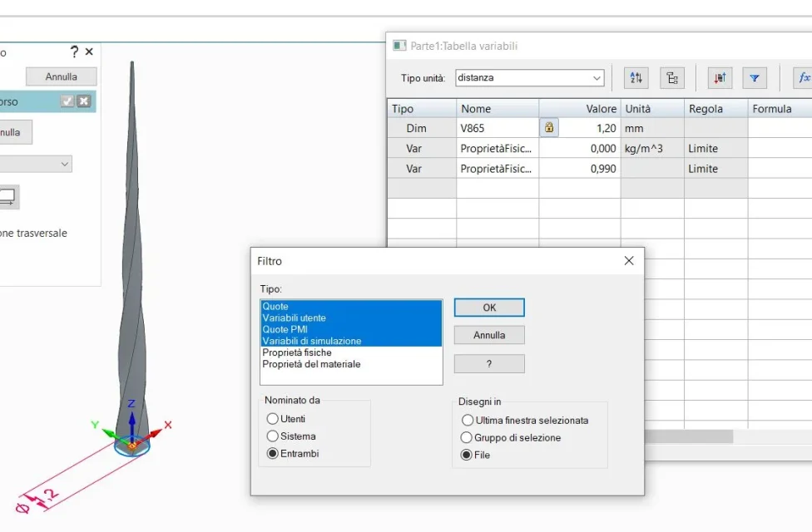Click the fx function icon

pyautogui.click(x=804, y=78)
